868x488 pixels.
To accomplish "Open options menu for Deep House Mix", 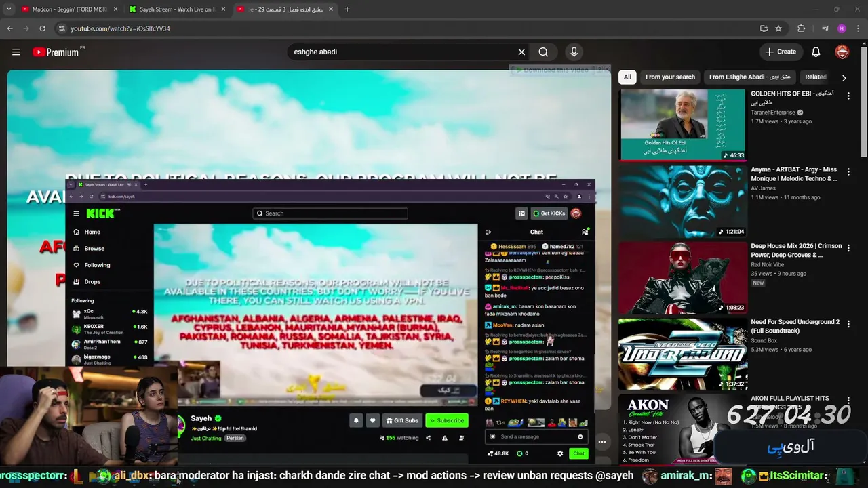I will click(848, 249).
